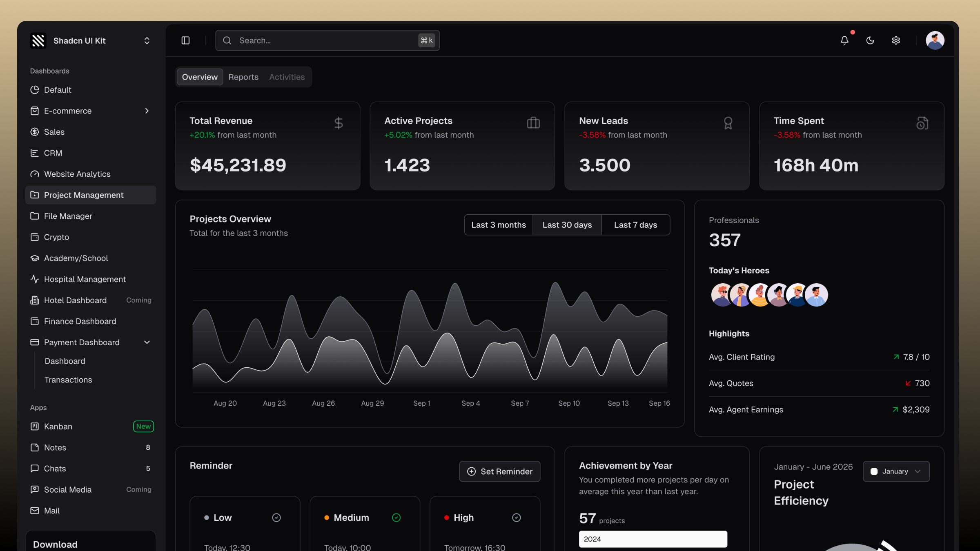The width and height of the screenshot is (980, 551).
Task: Select the Last 7 days filter
Action: 635,224
